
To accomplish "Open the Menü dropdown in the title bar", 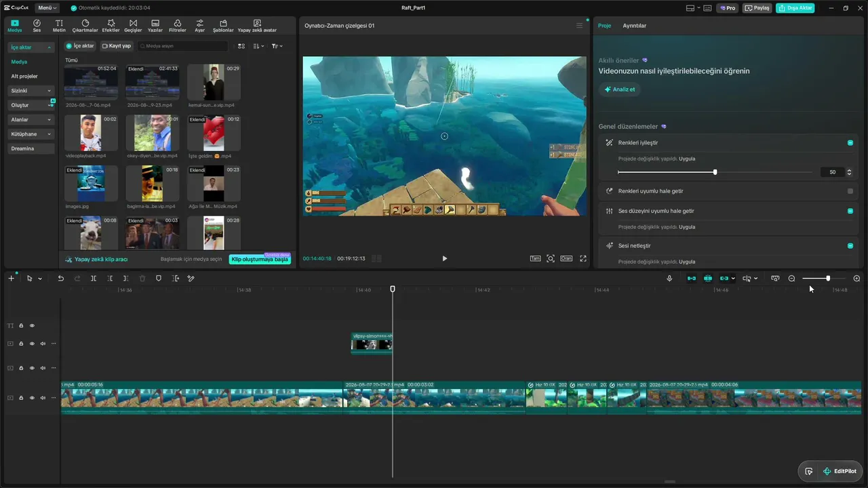I will 47,8.
